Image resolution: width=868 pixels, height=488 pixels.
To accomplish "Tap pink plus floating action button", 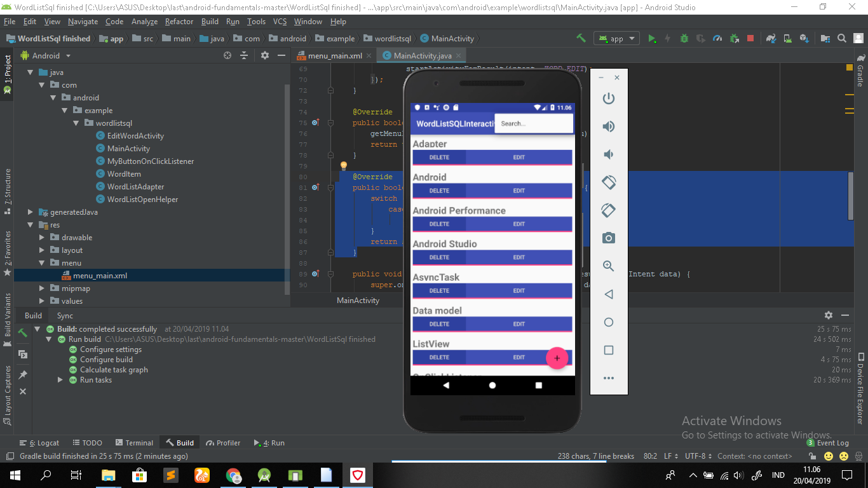I will point(557,358).
